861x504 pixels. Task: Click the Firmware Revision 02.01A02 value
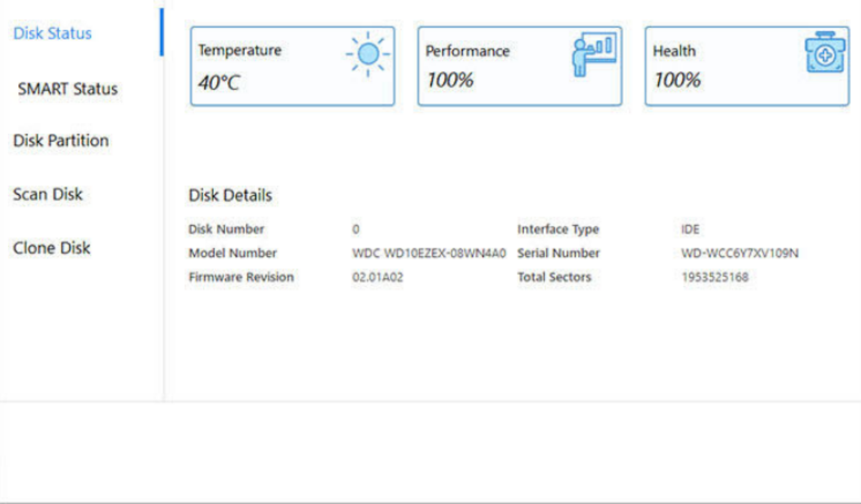[x=377, y=277]
